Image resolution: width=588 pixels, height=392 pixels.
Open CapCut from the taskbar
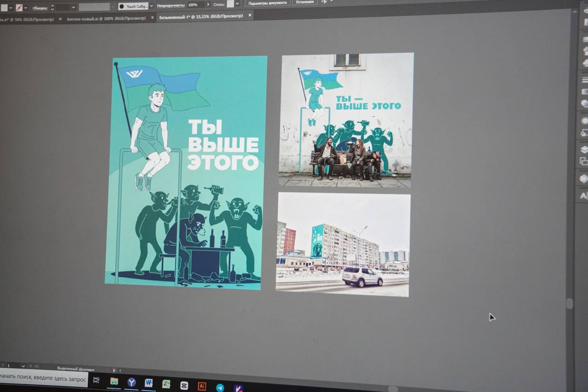tap(184, 386)
